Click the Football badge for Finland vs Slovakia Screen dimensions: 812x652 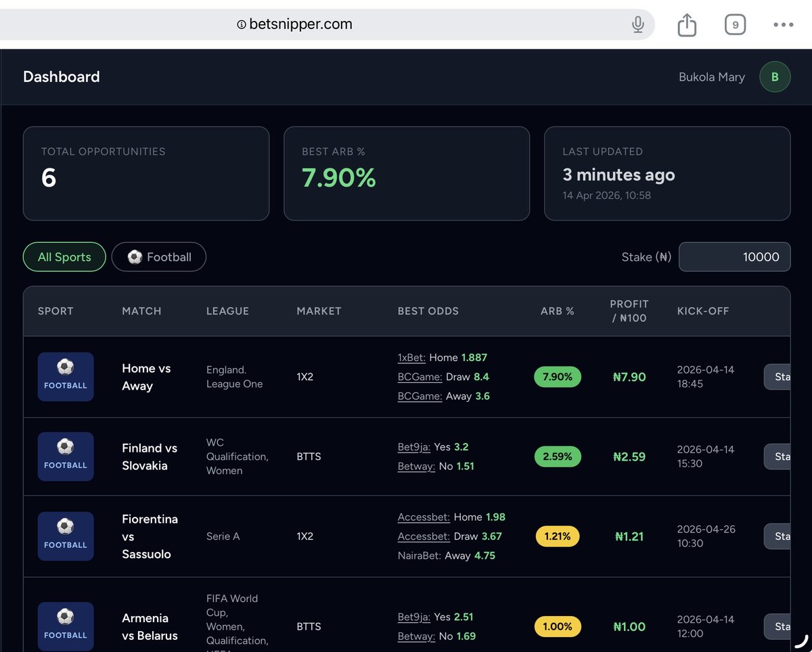66,457
